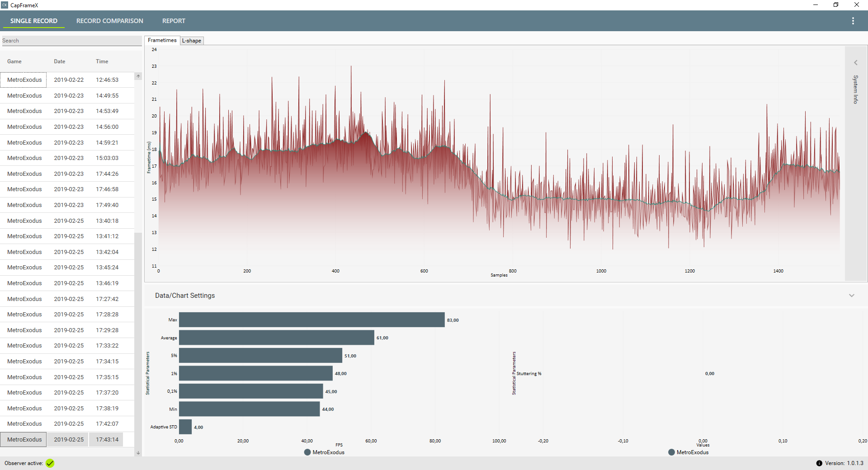The height and width of the screenshot is (470, 868).
Task: Click the observer active green checkmark icon
Action: click(50, 463)
